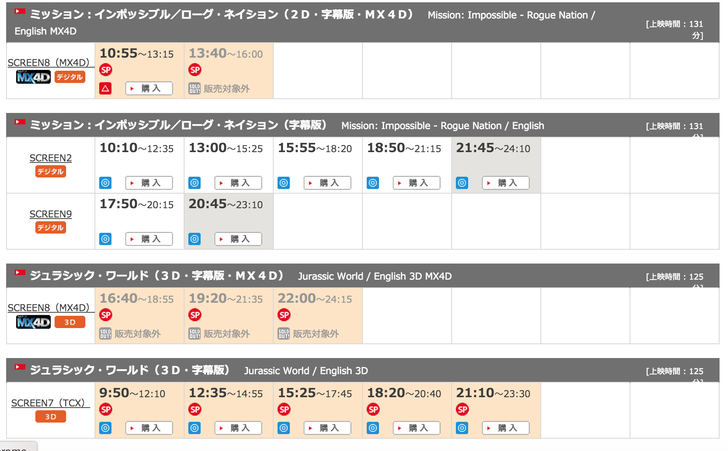728x451 pixels.
Task: Click the blue seat icon for 15:25 showing
Action: click(x=284, y=428)
